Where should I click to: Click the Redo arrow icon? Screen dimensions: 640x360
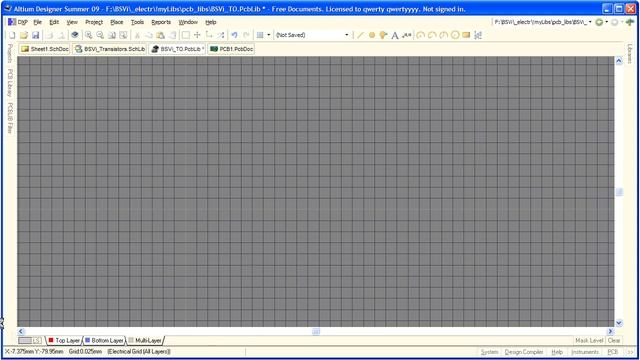coord(246,35)
